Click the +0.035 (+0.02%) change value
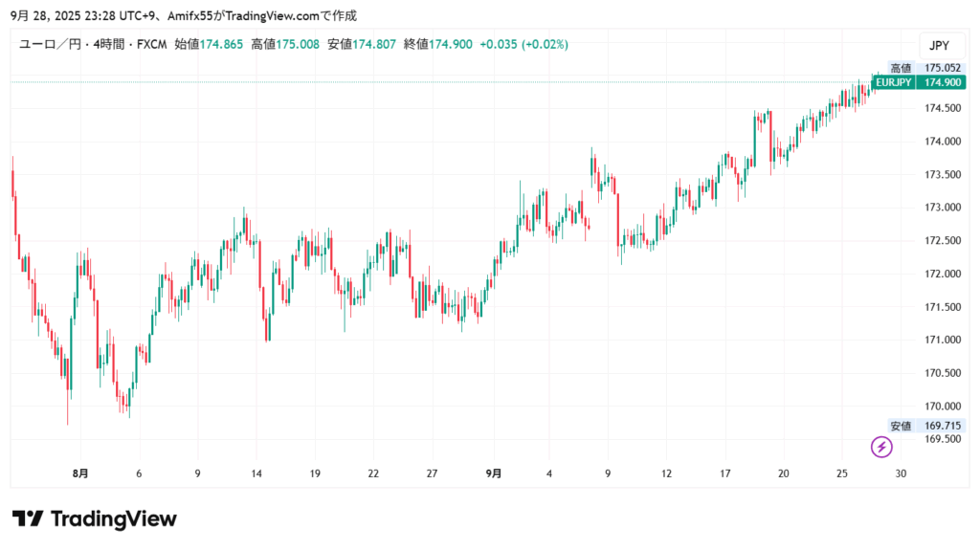The height and width of the screenshot is (550, 980). (523, 45)
